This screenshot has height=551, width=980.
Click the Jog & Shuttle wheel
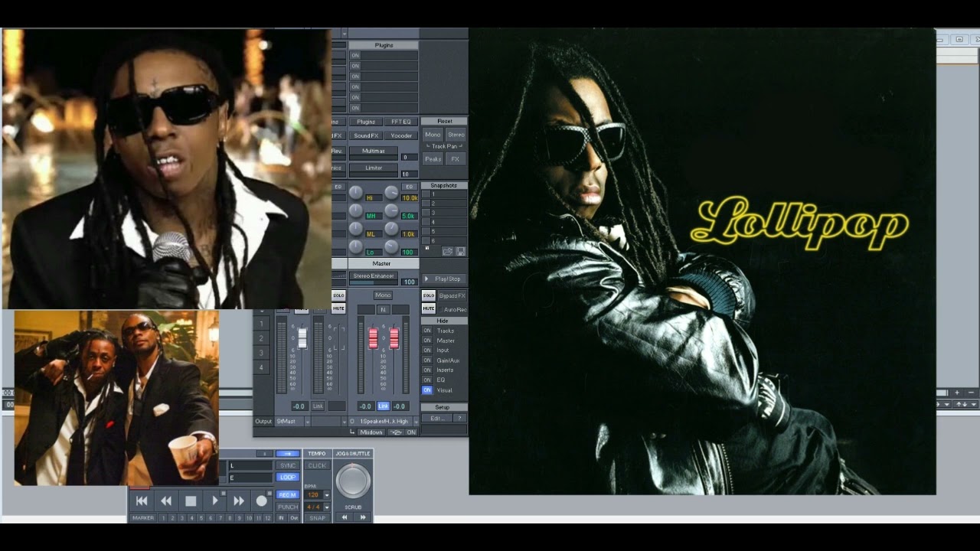(x=353, y=481)
